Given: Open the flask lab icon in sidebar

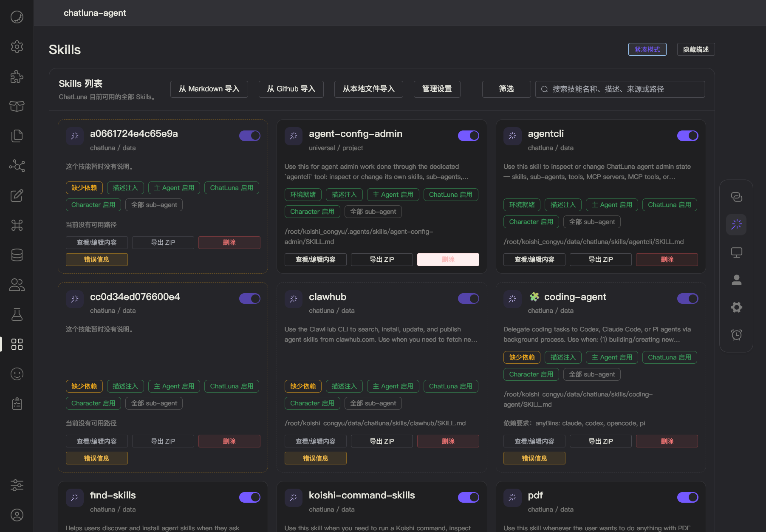Looking at the screenshot, I should tap(17, 314).
